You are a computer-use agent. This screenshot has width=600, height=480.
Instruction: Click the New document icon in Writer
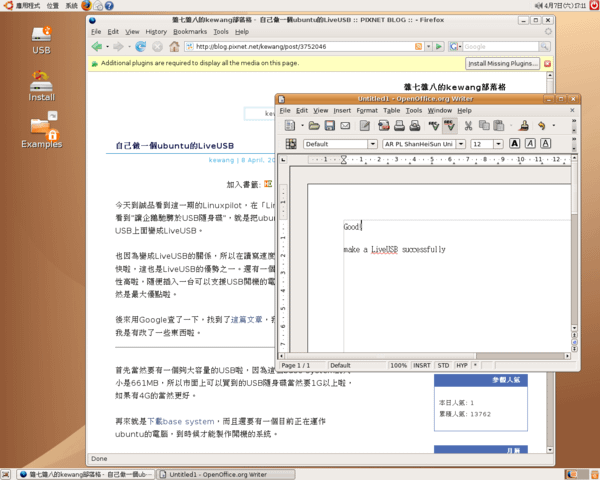click(x=290, y=126)
